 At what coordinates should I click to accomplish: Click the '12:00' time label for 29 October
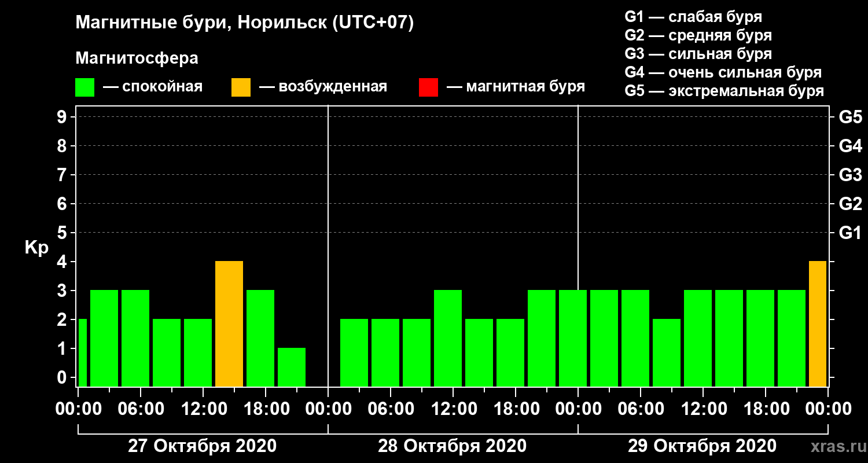click(x=703, y=409)
